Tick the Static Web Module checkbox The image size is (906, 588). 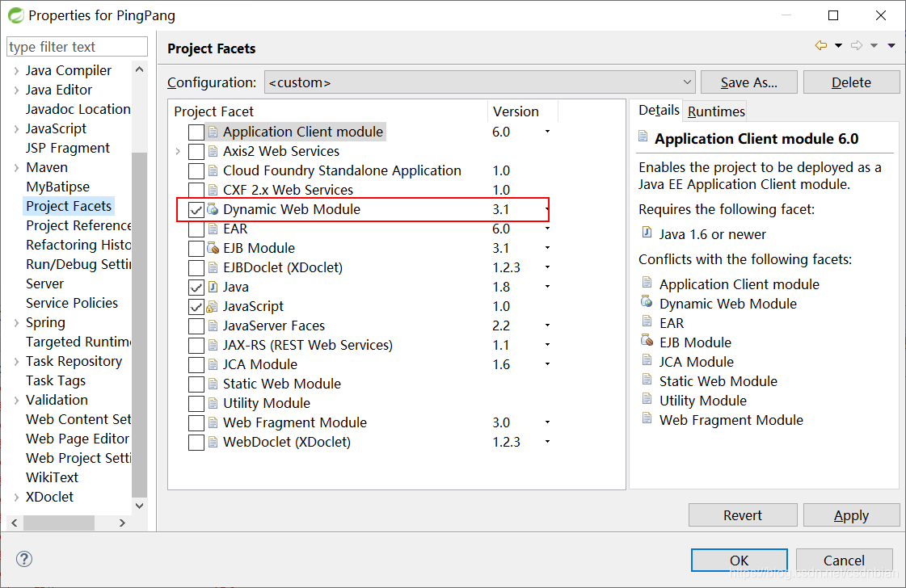(196, 384)
